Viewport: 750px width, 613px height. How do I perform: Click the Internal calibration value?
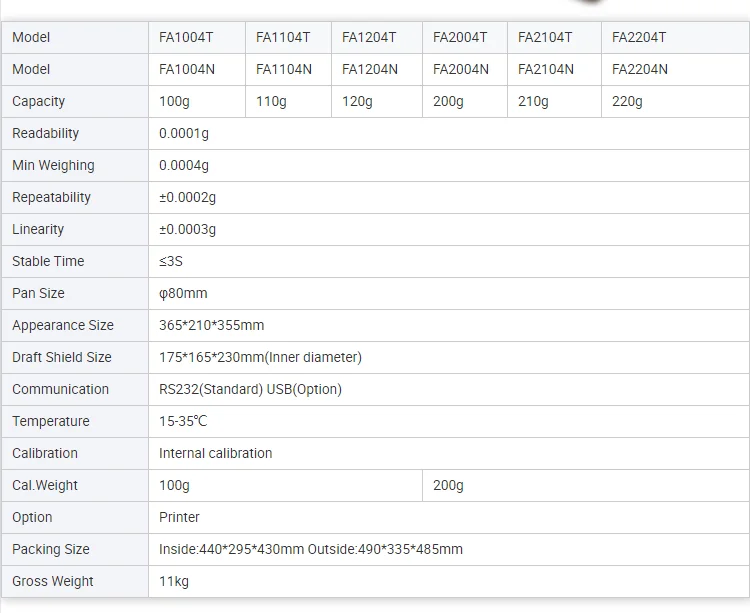(x=215, y=453)
